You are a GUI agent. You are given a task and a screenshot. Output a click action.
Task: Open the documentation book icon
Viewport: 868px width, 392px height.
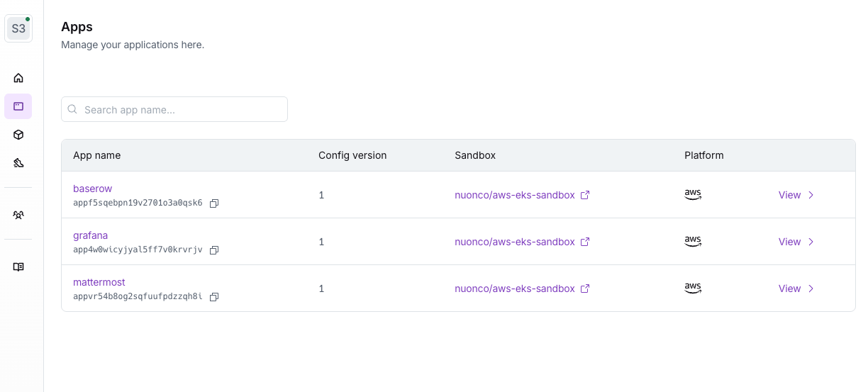pyautogui.click(x=18, y=267)
